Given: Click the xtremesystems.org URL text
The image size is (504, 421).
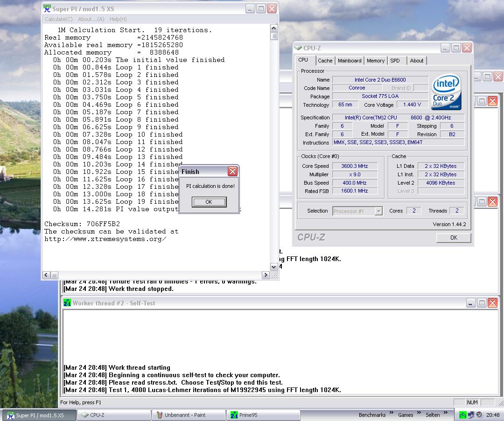Looking at the screenshot, I should [x=105, y=239].
